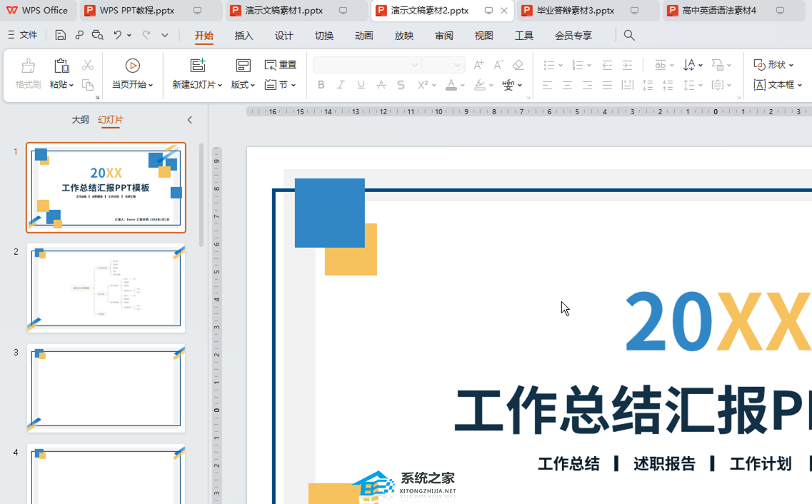Click the distributed alignment icon
Screen dimensions: 812x504
[627, 85]
